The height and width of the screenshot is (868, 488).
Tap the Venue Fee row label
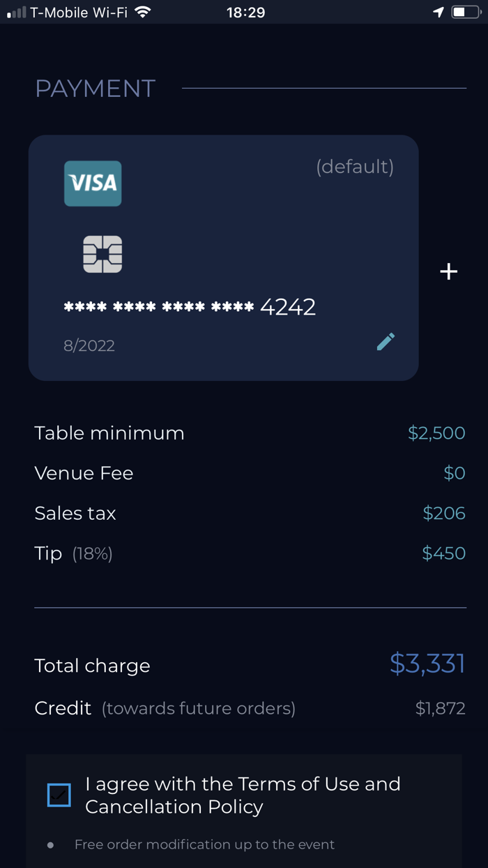point(84,473)
